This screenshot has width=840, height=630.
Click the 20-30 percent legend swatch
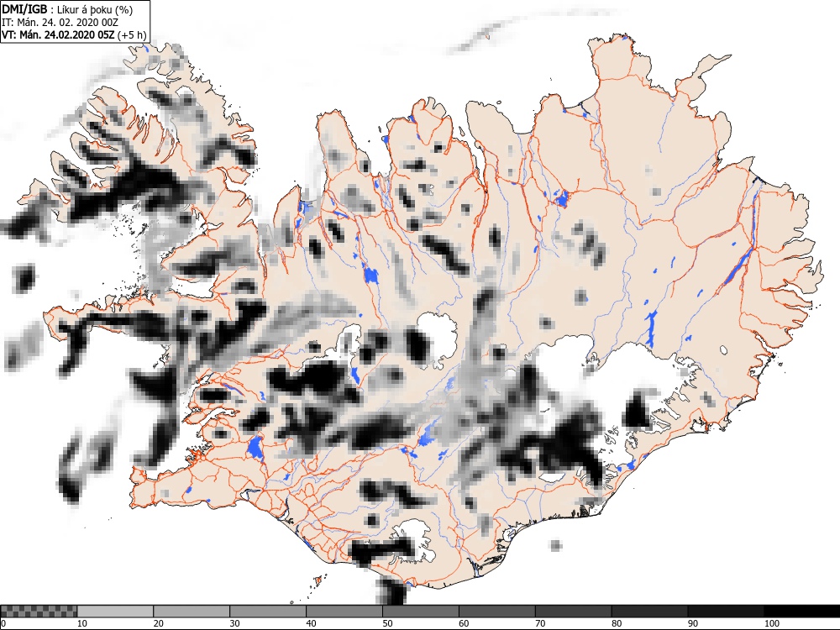point(192,612)
